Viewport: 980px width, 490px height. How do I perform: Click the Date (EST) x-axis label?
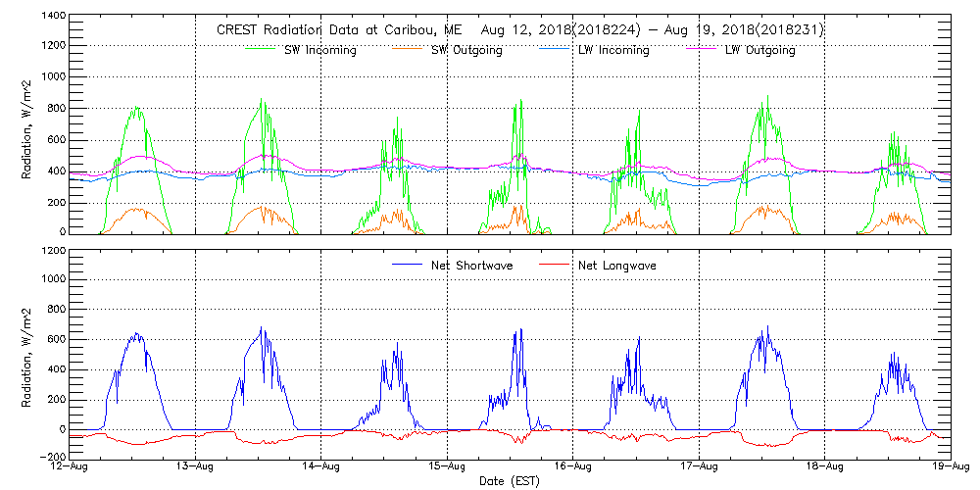coord(510,482)
